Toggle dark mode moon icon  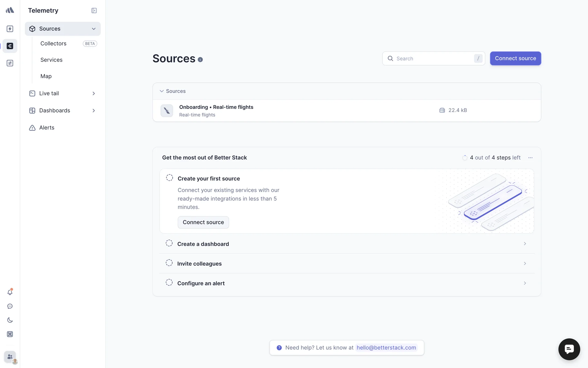[x=10, y=320]
